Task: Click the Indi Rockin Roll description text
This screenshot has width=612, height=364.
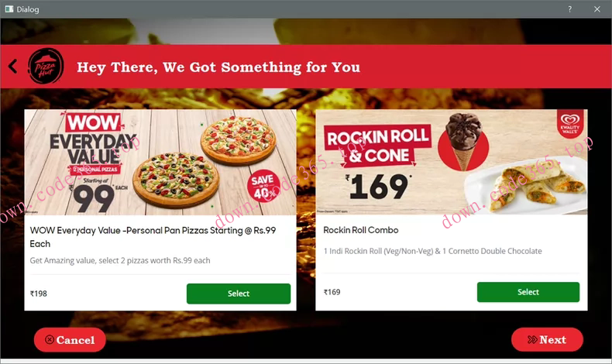Action: [432, 251]
